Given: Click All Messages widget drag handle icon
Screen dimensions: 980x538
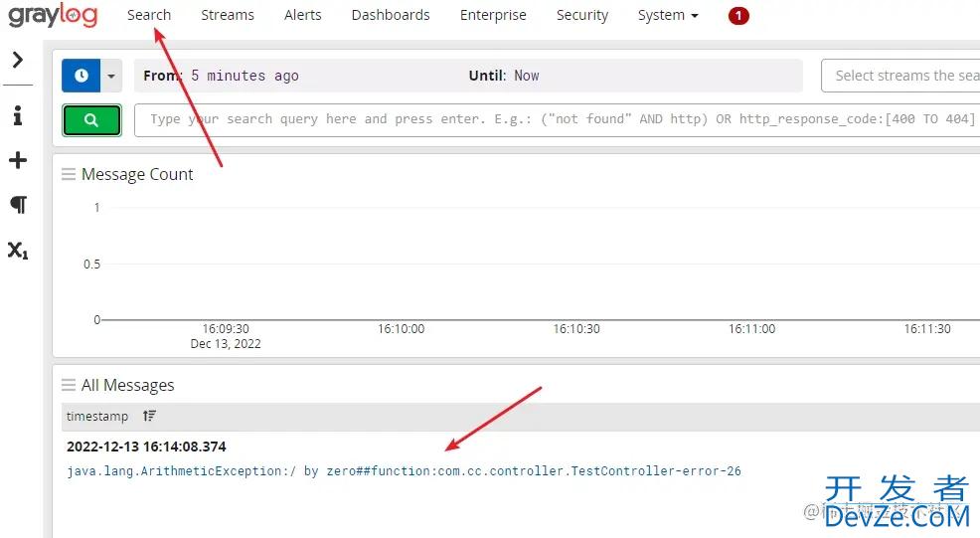Looking at the screenshot, I should [x=69, y=385].
